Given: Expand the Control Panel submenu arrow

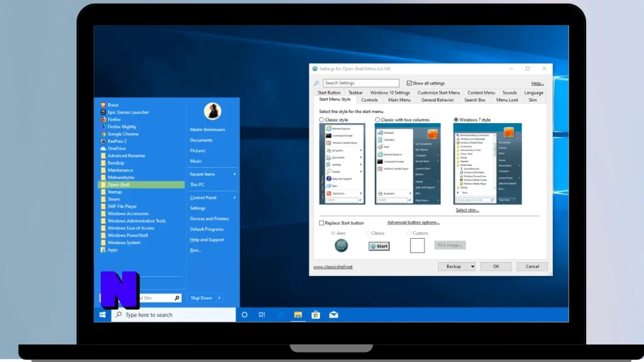Looking at the screenshot, I should [x=235, y=198].
